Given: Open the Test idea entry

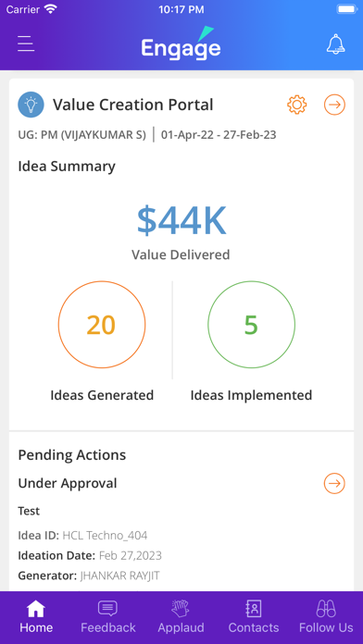Looking at the screenshot, I should 29,512.
